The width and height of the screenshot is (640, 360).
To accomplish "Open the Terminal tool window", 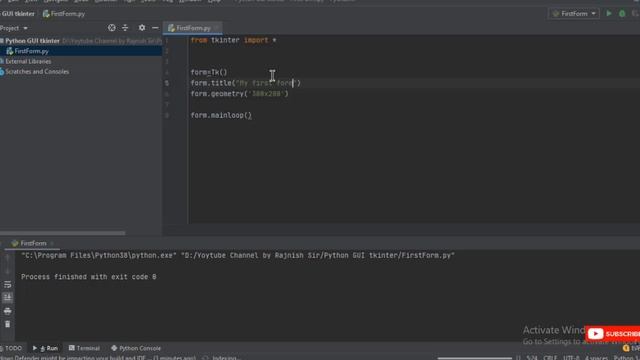I will coord(84,348).
